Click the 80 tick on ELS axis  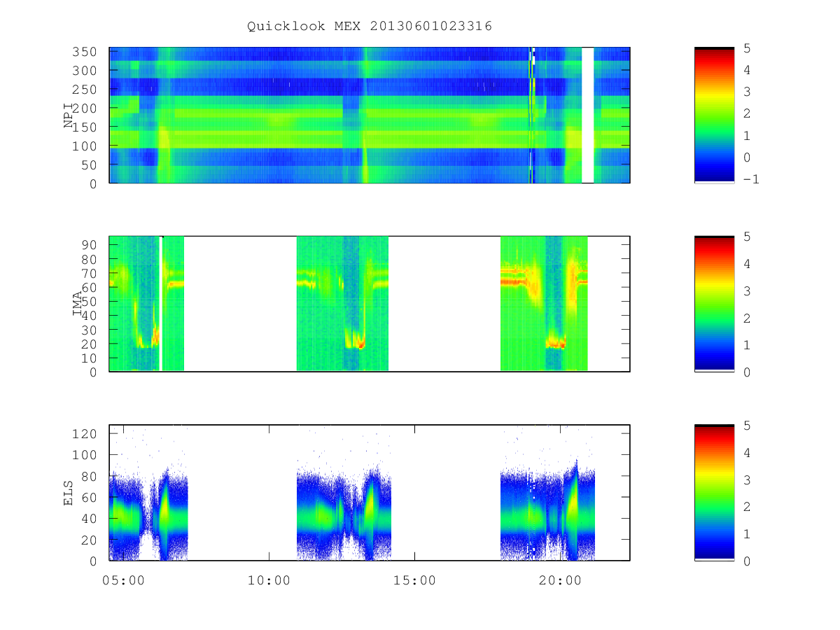(90, 476)
